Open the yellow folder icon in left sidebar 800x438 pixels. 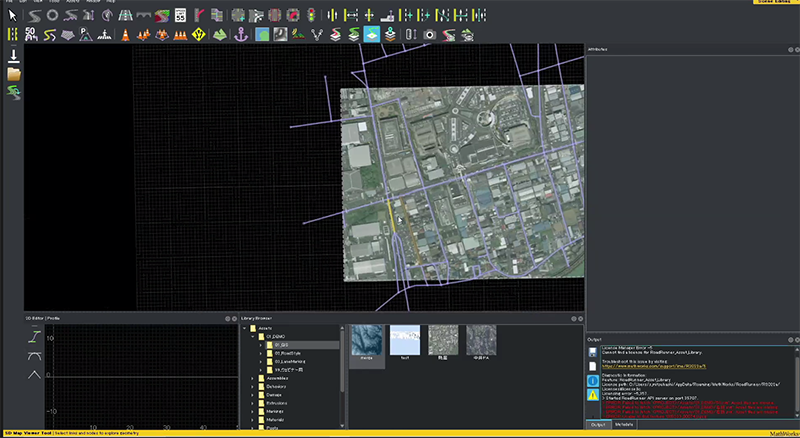13,74
